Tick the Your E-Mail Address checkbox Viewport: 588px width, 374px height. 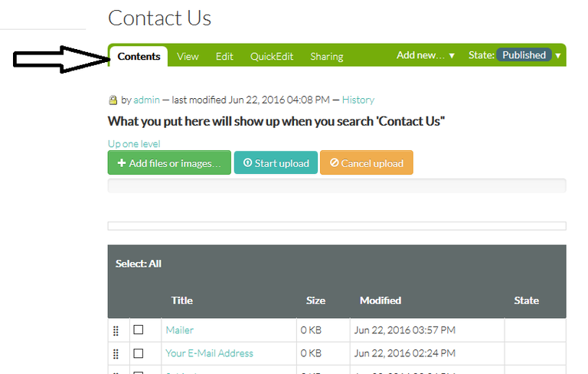[139, 353]
